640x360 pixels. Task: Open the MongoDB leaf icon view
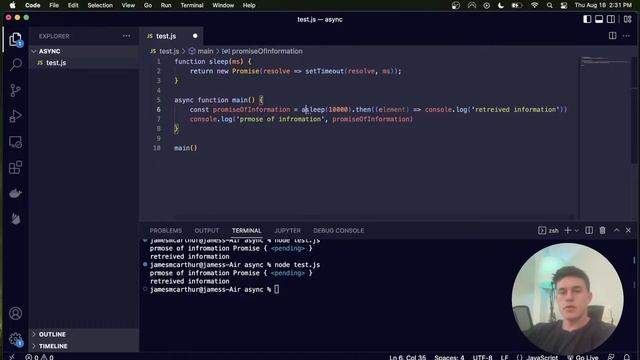pyautogui.click(x=16, y=219)
